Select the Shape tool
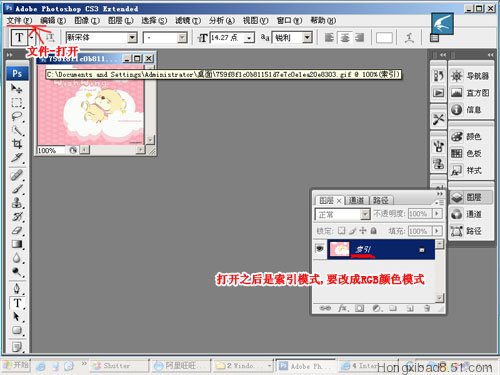This screenshot has height=375, width=500. point(16,330)
